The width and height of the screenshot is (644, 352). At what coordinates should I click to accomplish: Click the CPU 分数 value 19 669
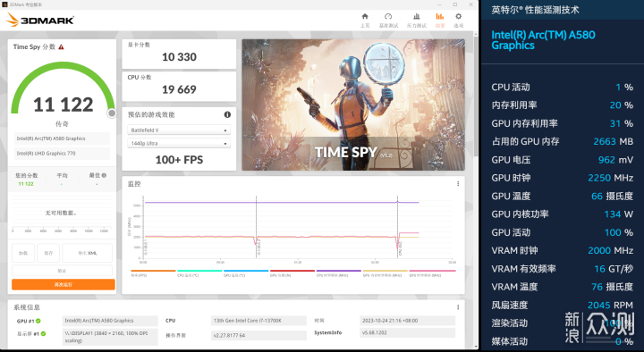179,89
